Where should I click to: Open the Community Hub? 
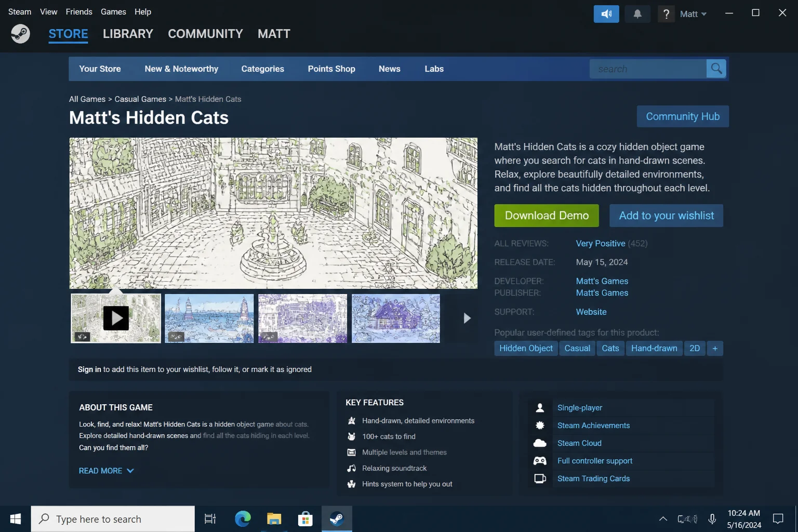point(683,116)
